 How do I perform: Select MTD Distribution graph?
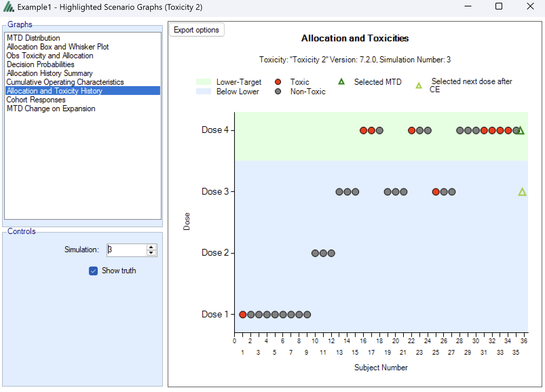(33, 38)
